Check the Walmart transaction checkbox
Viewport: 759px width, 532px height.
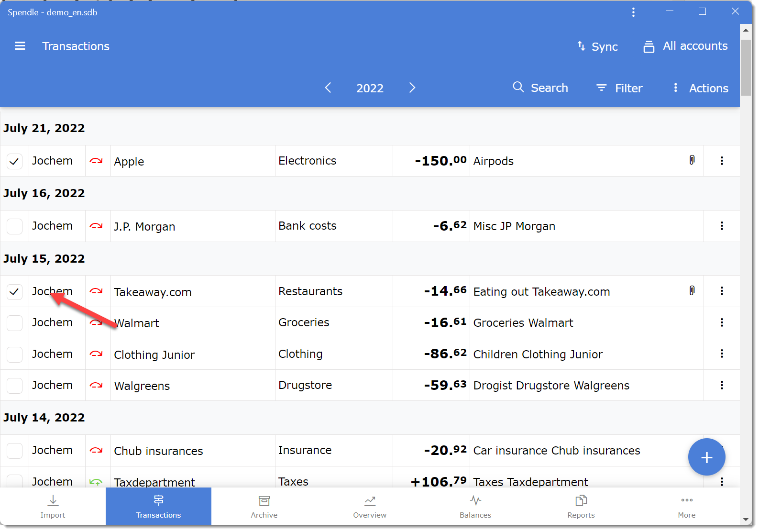click(x=14, y=323)
